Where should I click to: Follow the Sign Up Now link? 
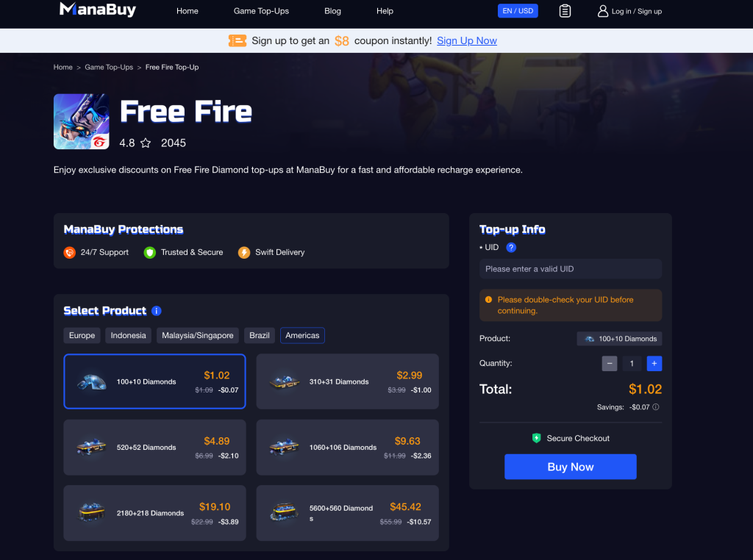(467, 41)
